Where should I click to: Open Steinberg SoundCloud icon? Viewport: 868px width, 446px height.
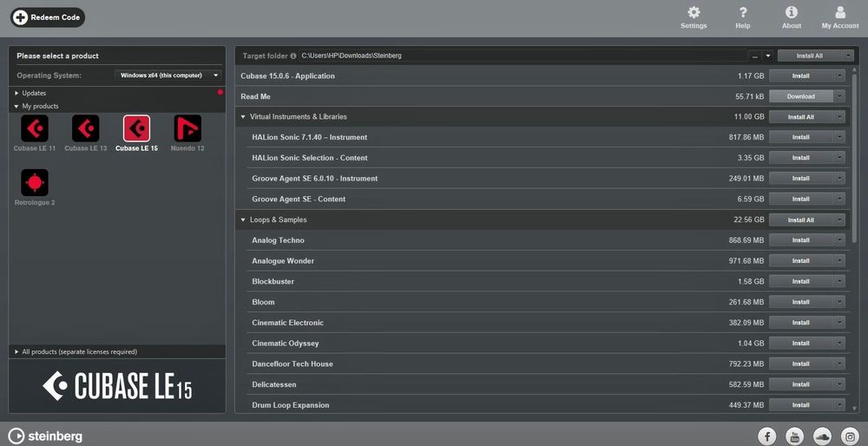pyautogui.click(x=823, y=436)
